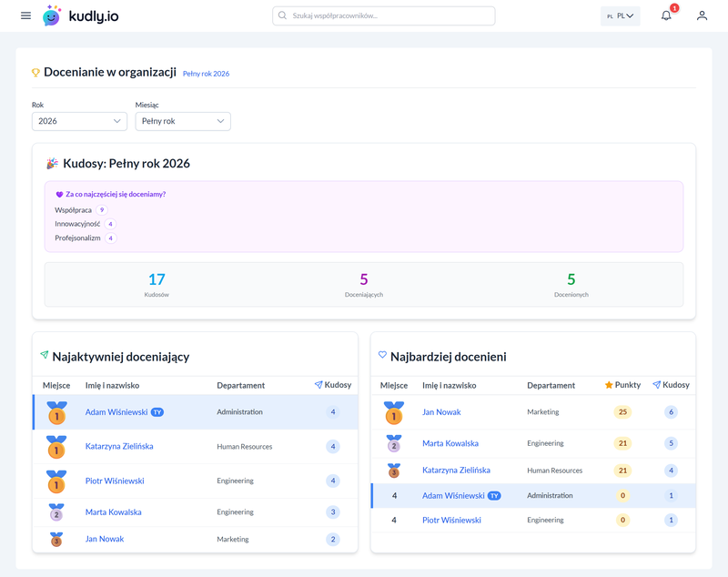Click the Innowacyjność count badge
This screenshot has width=728, height=577.
click(x=110, y=224)
